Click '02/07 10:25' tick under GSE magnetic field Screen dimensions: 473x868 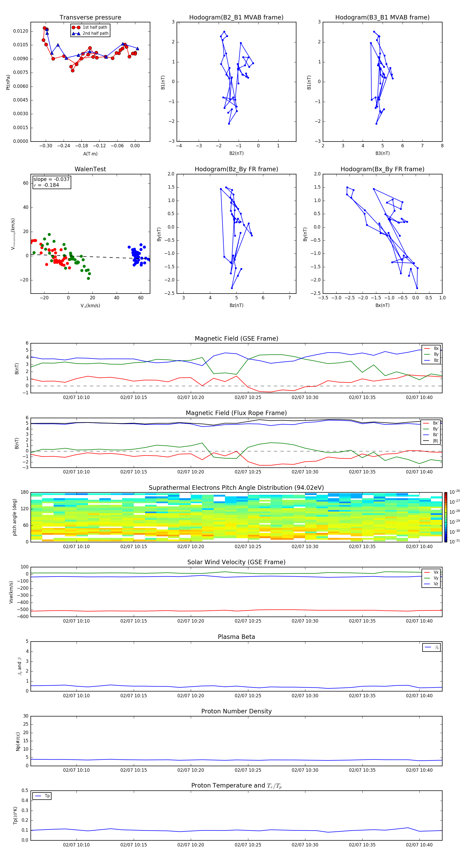(x=248, y=398)
